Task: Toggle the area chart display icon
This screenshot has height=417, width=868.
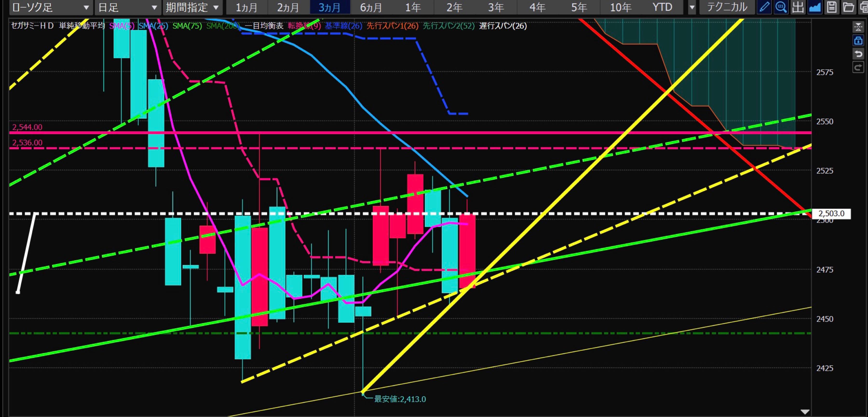Action: click(814, 7)
